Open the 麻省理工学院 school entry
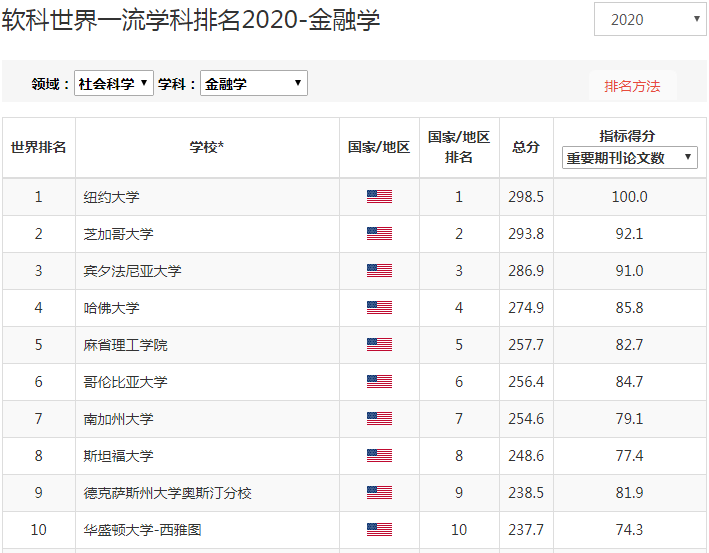 point(125,345)
